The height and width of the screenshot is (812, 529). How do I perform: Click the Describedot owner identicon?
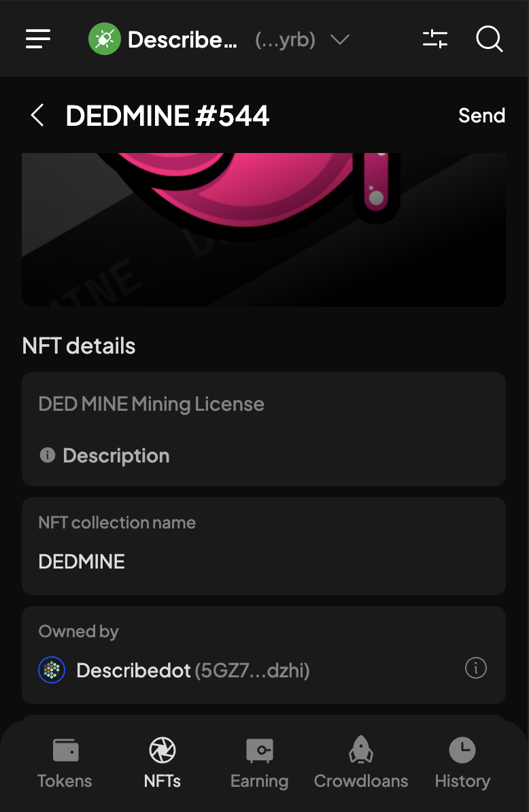52,670
